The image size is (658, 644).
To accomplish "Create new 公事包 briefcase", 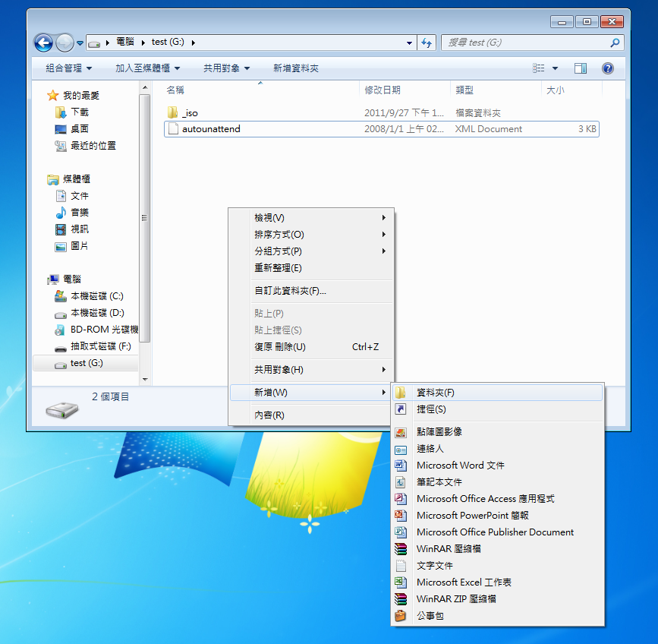I will pos(498,616).
